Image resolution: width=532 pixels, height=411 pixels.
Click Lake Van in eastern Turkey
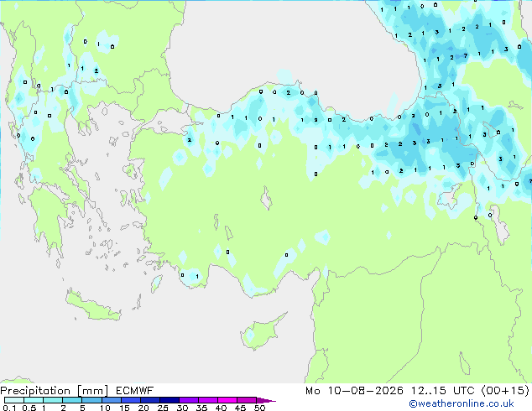tap(450, 196)
